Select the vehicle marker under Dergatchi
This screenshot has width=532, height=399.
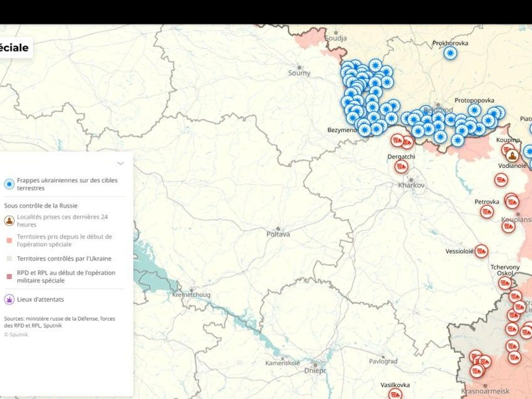[x=401, y=167]
